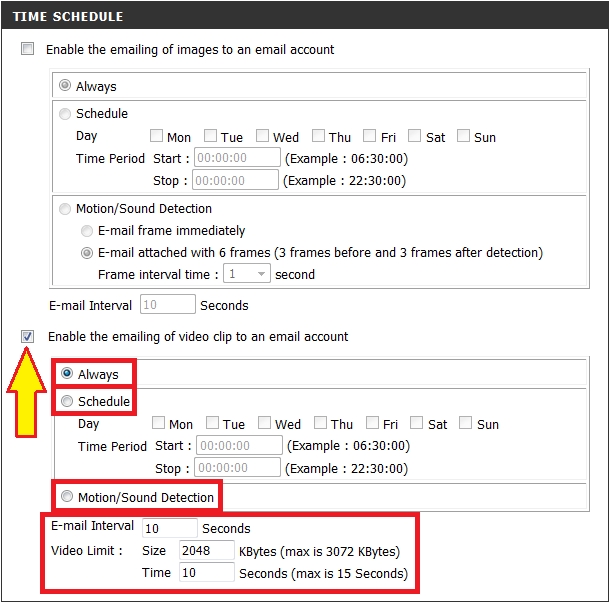Screen dimensions: 611x606
Task: Choose Motion/Sound Detection in images section
Action: tap(66, 209)
